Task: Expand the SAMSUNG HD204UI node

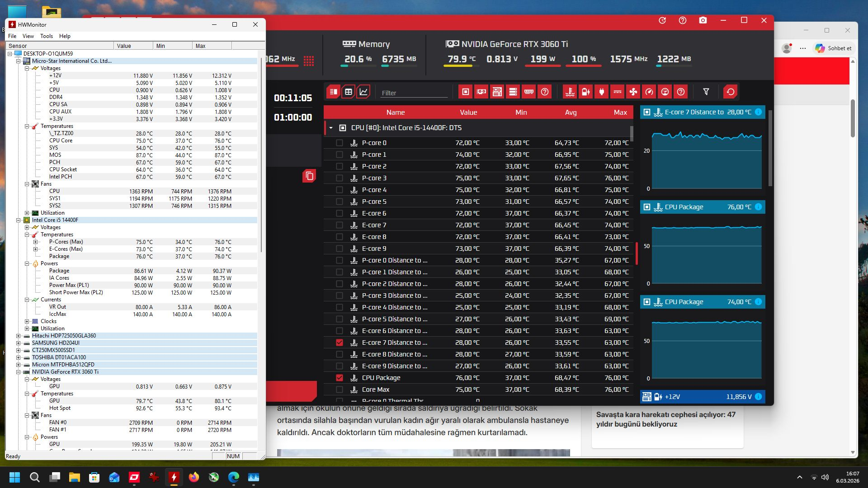Action: click(19, 343)
